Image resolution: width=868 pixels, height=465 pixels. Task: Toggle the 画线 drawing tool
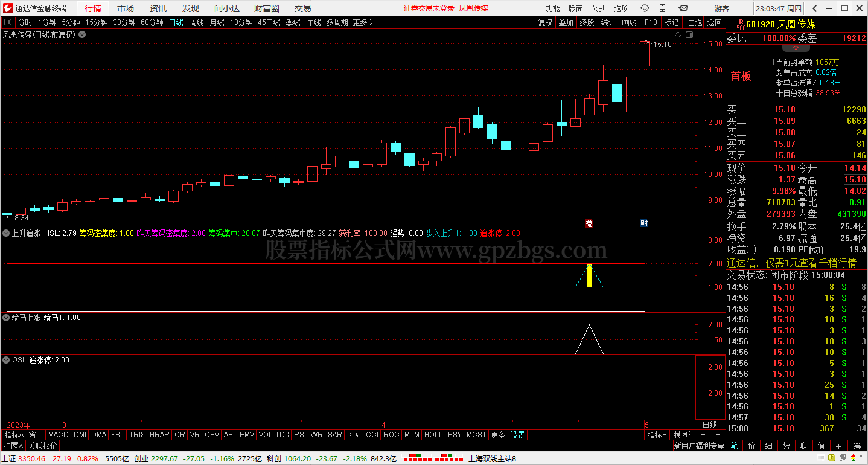click(x=629, y=22)
